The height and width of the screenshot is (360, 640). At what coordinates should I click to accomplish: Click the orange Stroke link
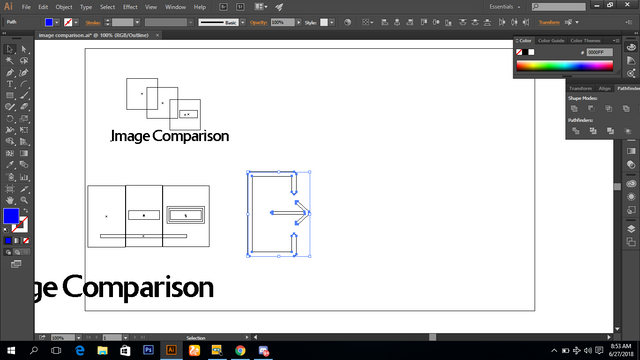(x=93, y=23)
